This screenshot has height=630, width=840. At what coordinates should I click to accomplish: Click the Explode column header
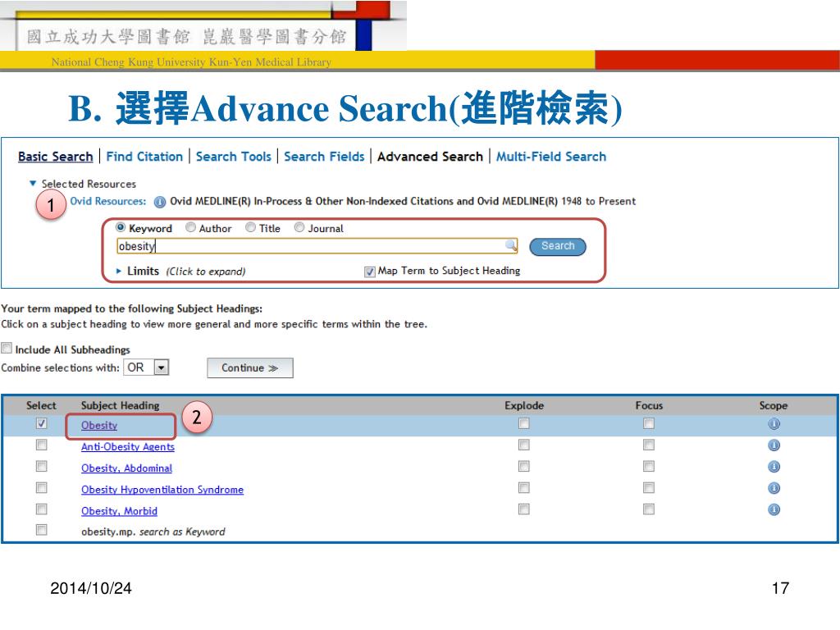point(524,405)
